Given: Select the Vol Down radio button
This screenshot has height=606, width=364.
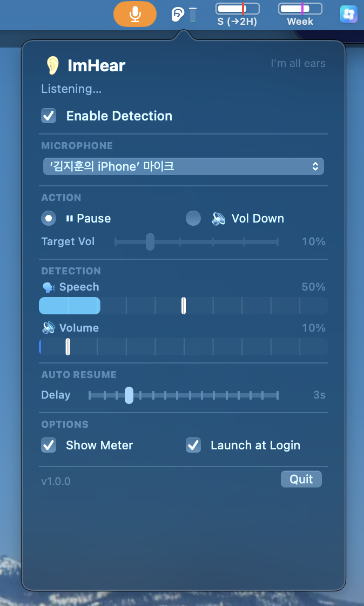Looking at the screenshot, I should [193, 218].
